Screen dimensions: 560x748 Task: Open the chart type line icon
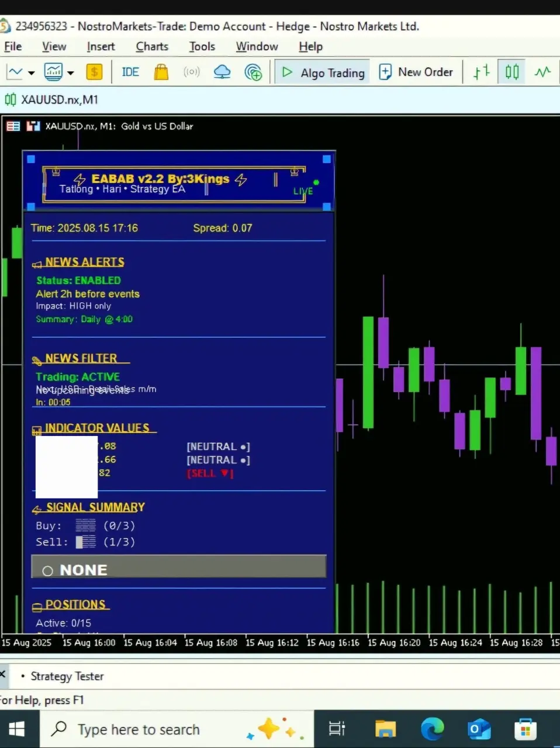15,72
